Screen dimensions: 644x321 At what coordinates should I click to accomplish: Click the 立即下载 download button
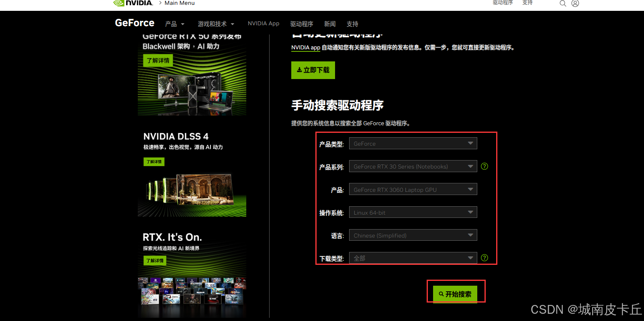[313, 70]
